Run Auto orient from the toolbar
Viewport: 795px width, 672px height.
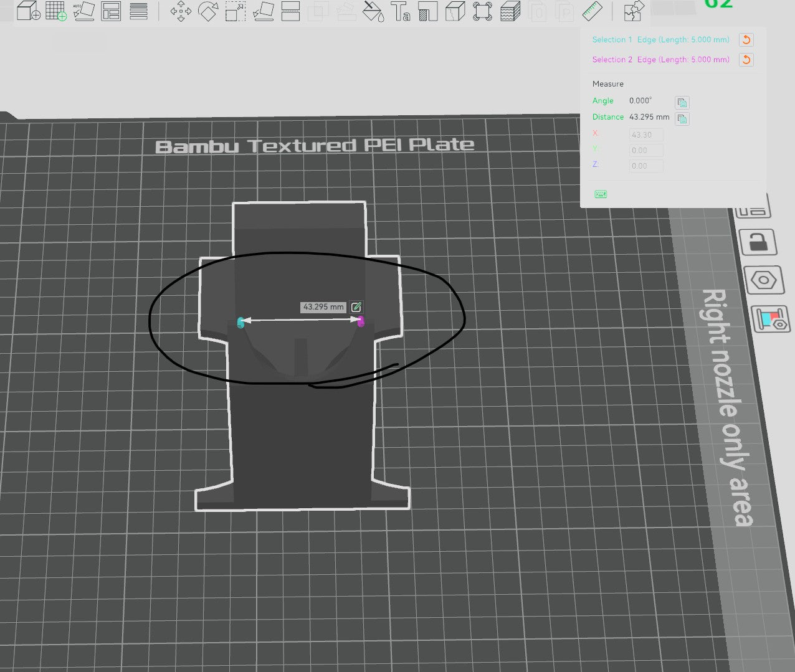coord(83,11)
